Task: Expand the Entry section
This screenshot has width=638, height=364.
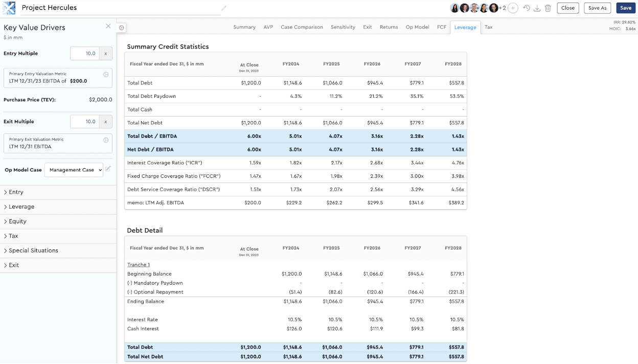Action: (16, 192)
